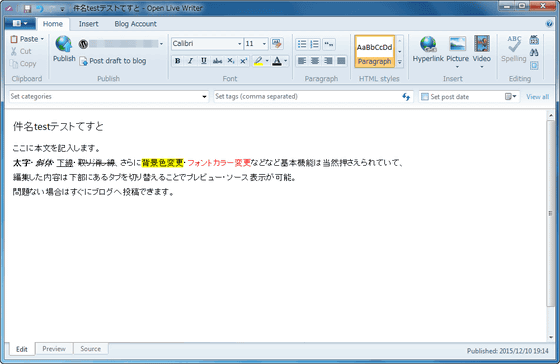Align text right
The width and height of the screenshot is (560, 364).
tap(328, 61)
